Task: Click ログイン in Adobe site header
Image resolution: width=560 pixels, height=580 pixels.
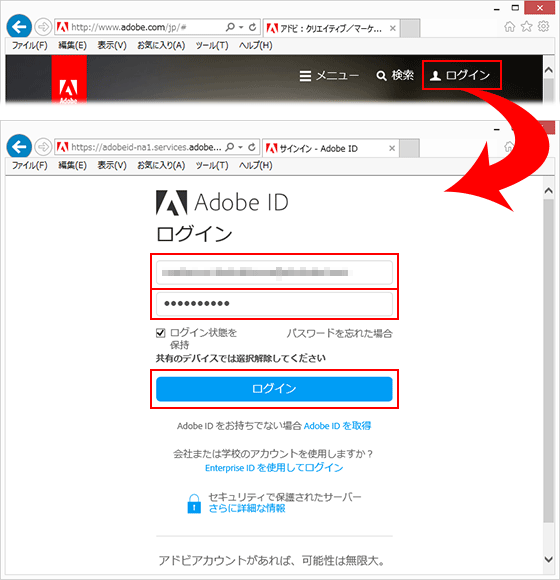Action: pyautogui.click(x=462, y=75)
